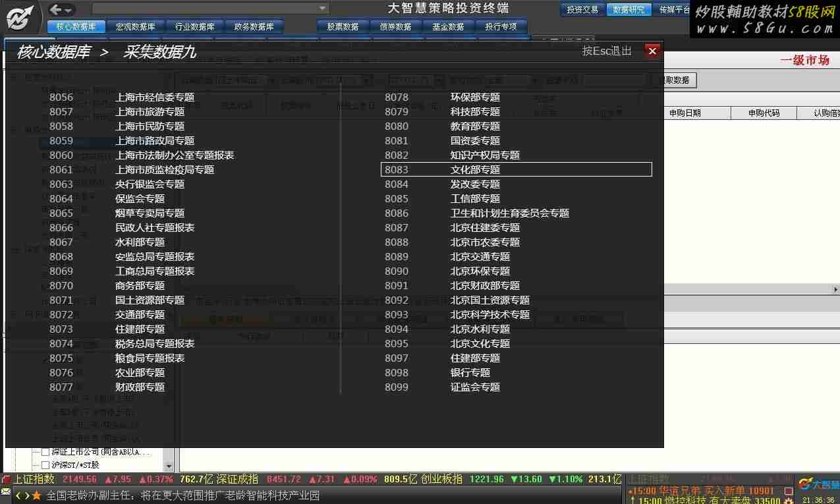The height and width of the screenshot is (504, 840).
Task: Switch to 行业数据库 tab
Action: coord(194,26)
